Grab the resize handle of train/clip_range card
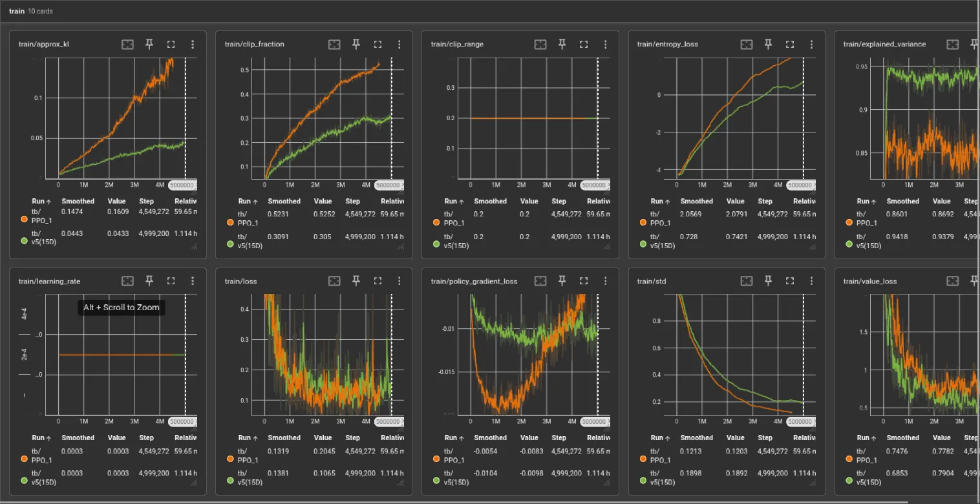The image size is (980, 504). (605, 246)
